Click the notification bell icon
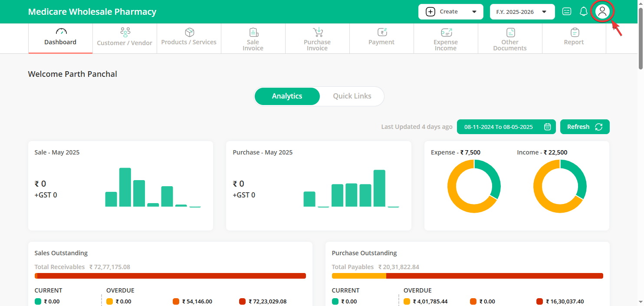Image resolution: width=644 pixels, height=306 pixels. [584, 12]
